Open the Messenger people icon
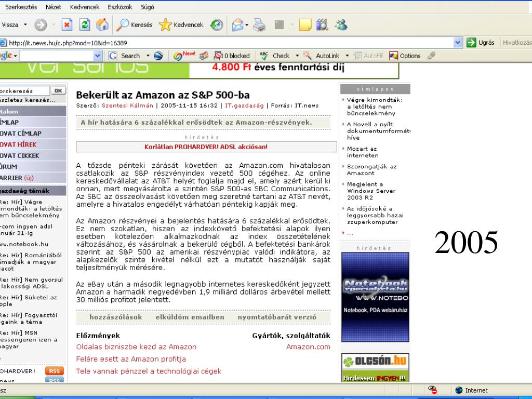Viewport: 532px width, 399px height. click(341, 25)
